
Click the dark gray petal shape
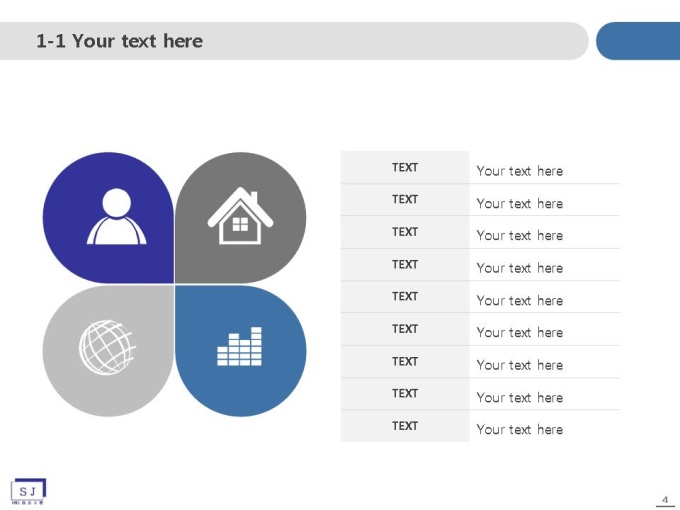241,218
